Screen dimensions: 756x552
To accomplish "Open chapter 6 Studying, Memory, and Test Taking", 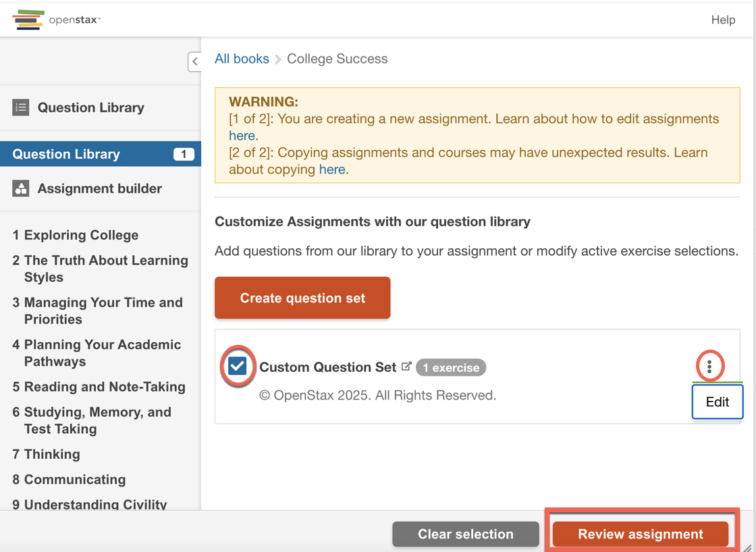I will [92, 420].
